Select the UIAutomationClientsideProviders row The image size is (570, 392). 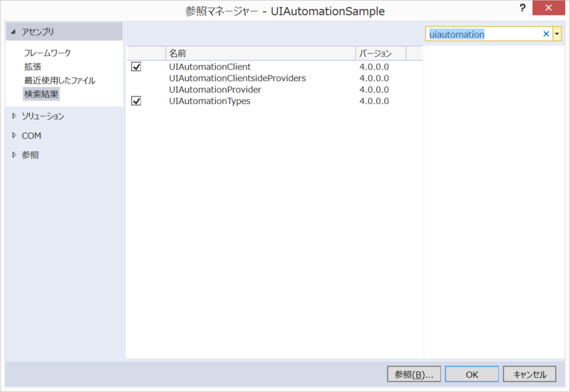(274, 78)
